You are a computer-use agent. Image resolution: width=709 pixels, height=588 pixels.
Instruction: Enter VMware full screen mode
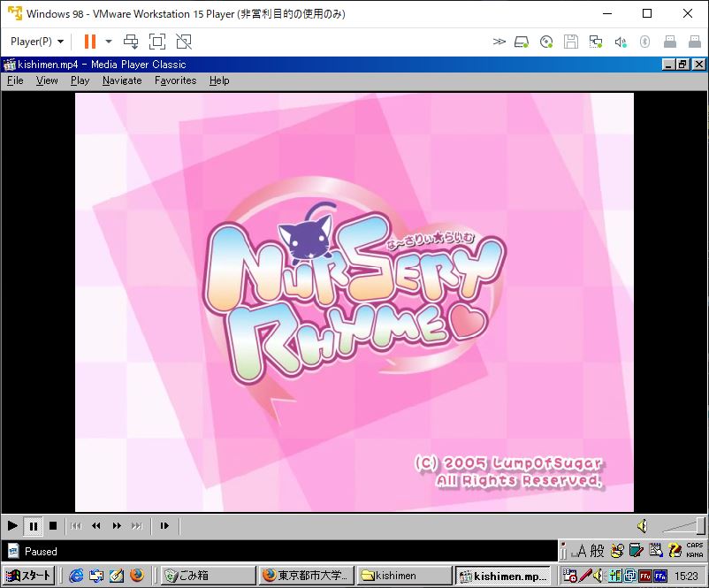point(156,42)
